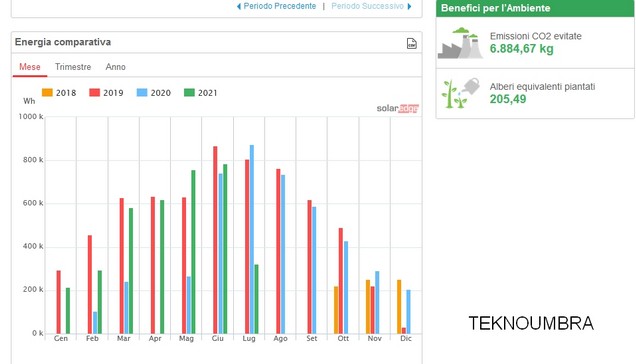
Task: Click the red 2019 bar for Feb
Action: 90,284
